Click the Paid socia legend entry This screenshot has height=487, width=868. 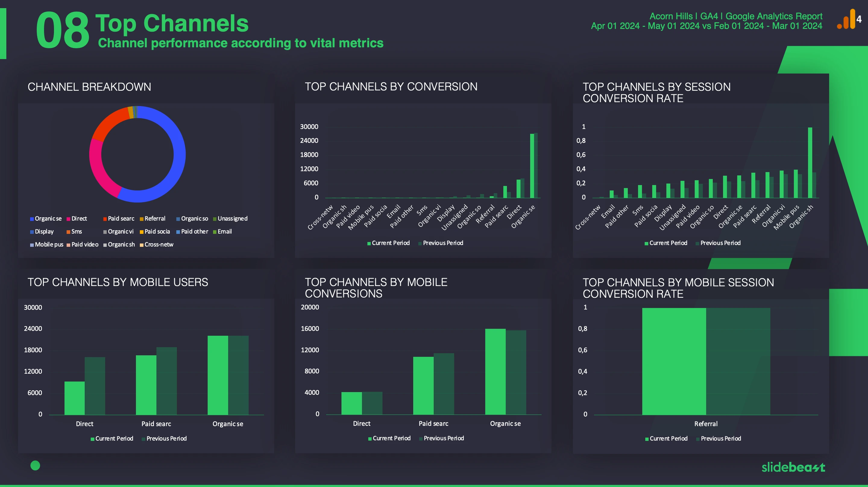point(155,231)
